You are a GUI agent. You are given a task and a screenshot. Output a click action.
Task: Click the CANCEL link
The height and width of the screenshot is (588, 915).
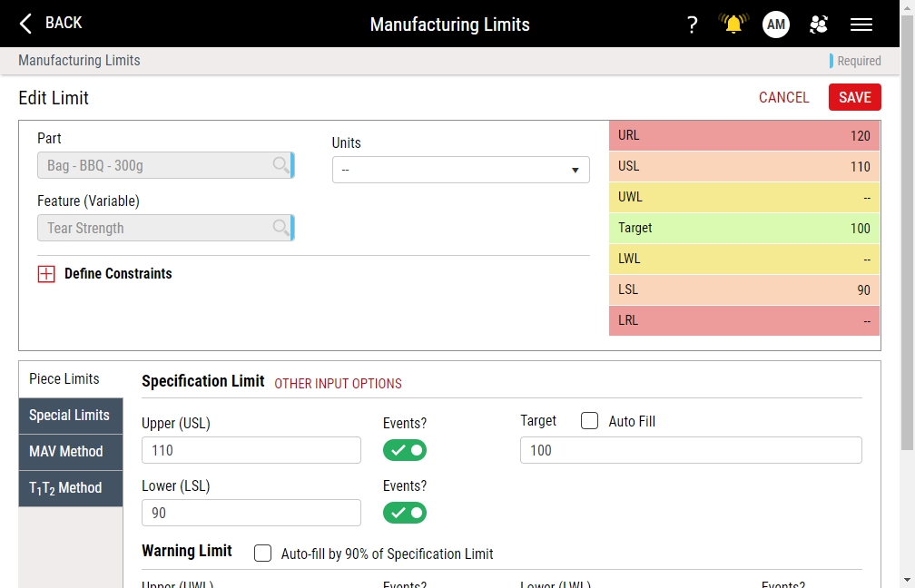click(783, 97)
